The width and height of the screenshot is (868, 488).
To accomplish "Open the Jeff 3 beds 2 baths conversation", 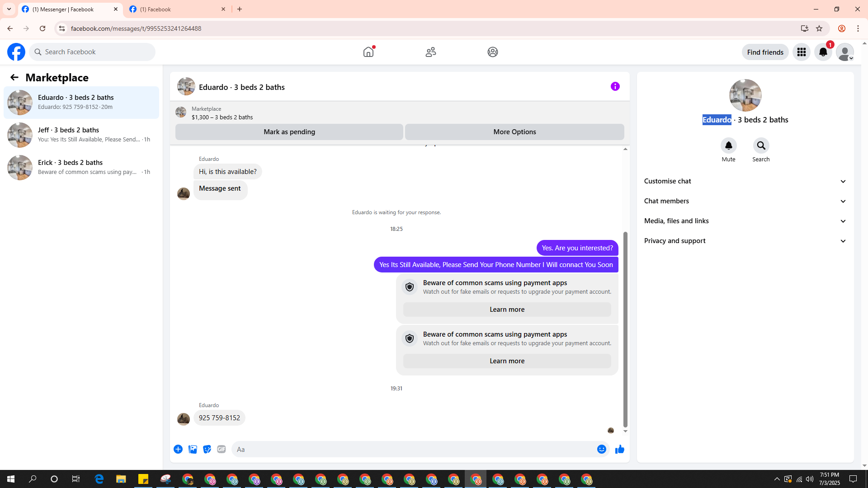I will click(81, 135).
